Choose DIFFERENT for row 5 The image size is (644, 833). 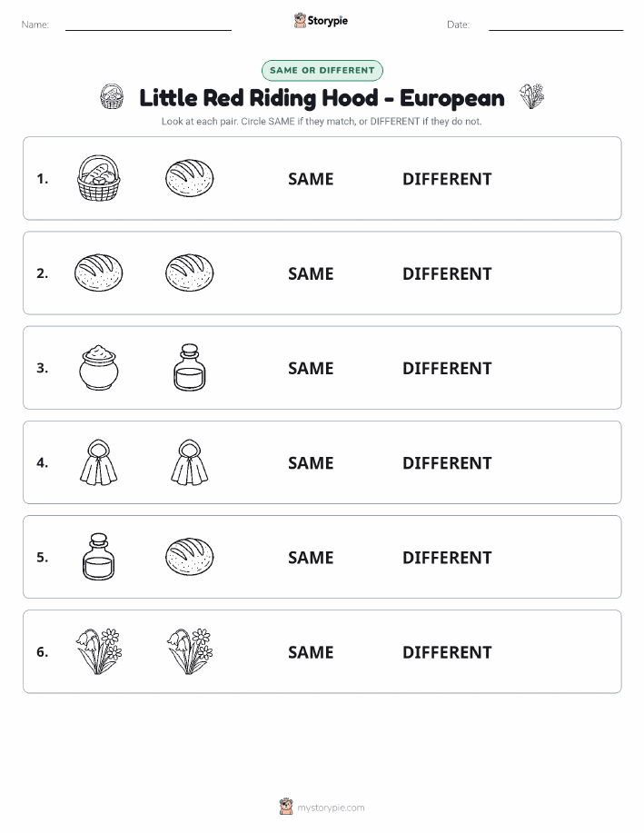pyautogui.click(x=447, y=557)
